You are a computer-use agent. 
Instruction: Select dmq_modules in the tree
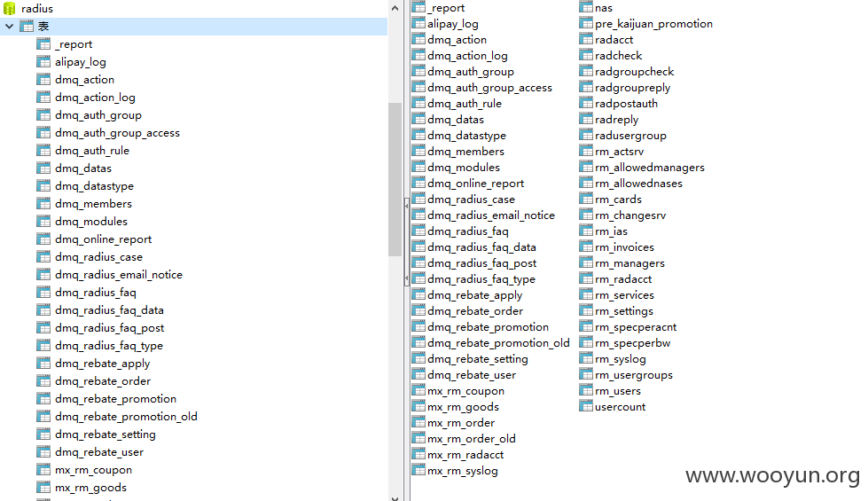click(x=91, y=222)
